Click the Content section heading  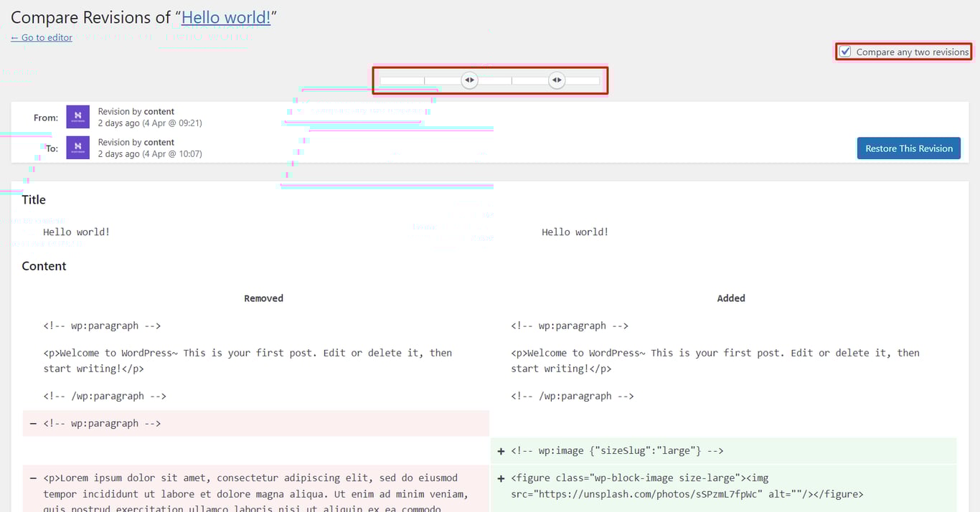click(x=44, y=265)
